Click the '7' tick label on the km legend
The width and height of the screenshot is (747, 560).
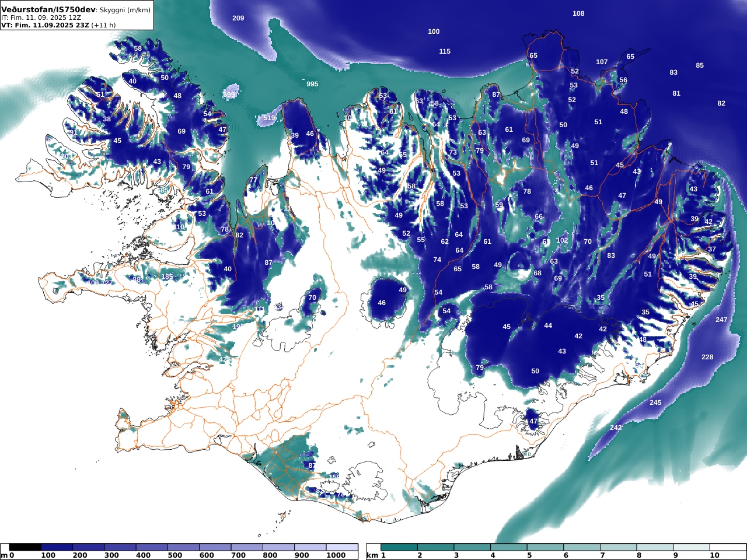tap(602, 555)
